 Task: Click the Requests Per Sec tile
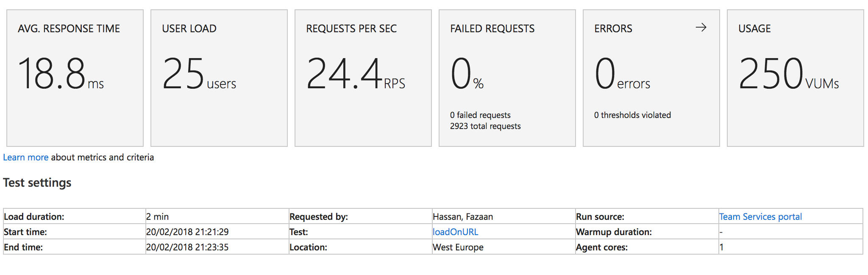coord(363,78)
